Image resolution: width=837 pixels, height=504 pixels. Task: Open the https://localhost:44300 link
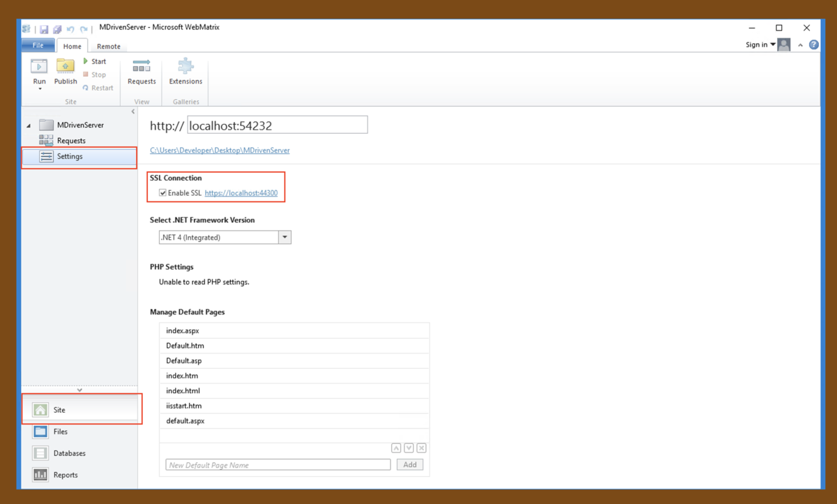(x=241, y=193)
